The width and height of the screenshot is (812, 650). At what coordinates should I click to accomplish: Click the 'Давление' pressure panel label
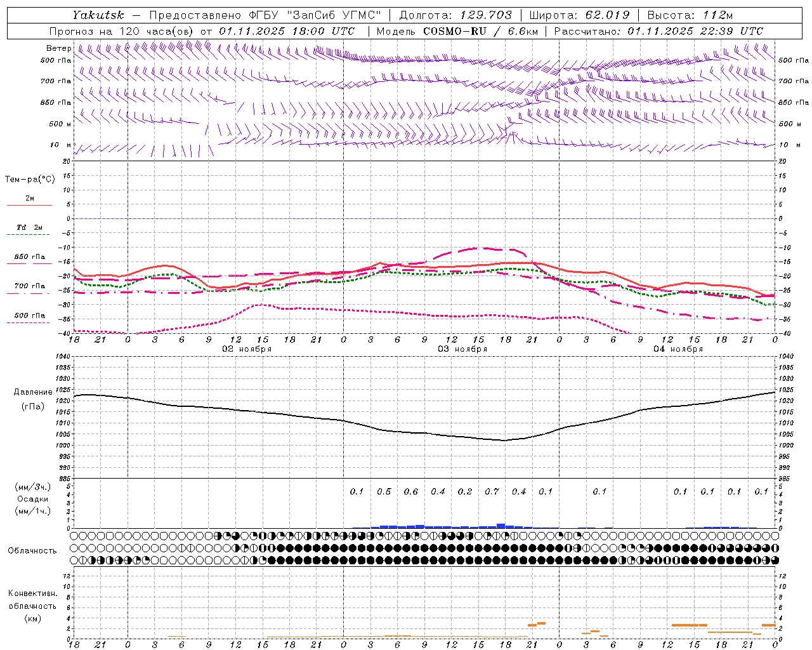(x=33, y=392)
